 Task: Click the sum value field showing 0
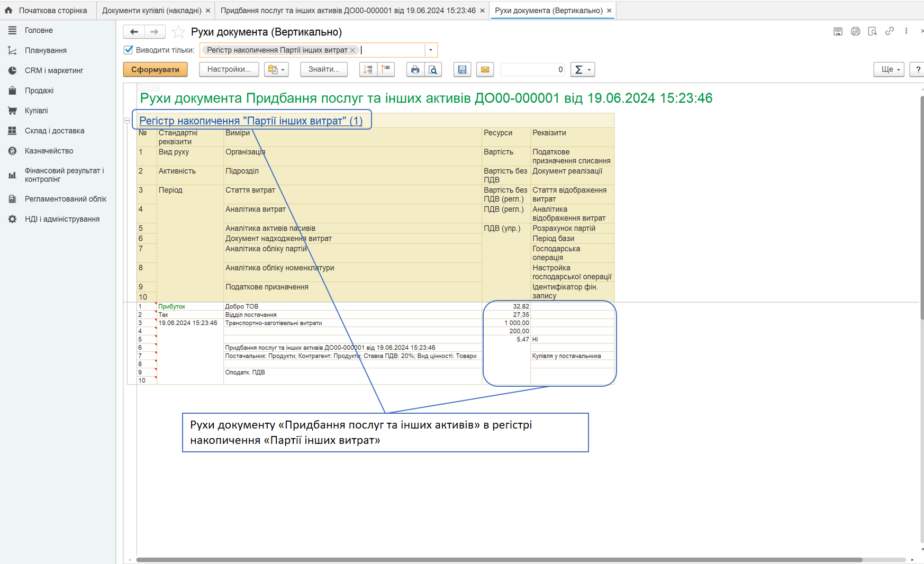[532, 69]
